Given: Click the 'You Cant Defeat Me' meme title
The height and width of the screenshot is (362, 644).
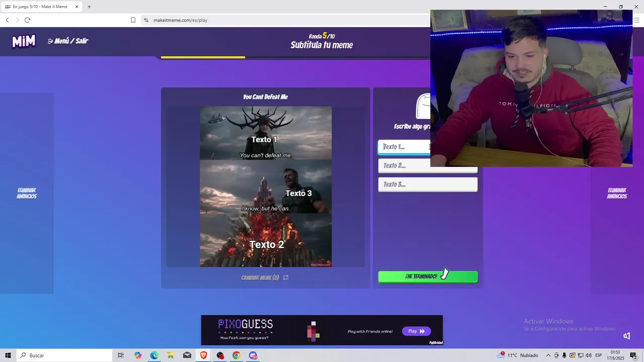Looking at the screenshot, I should [x=265, y=97].
